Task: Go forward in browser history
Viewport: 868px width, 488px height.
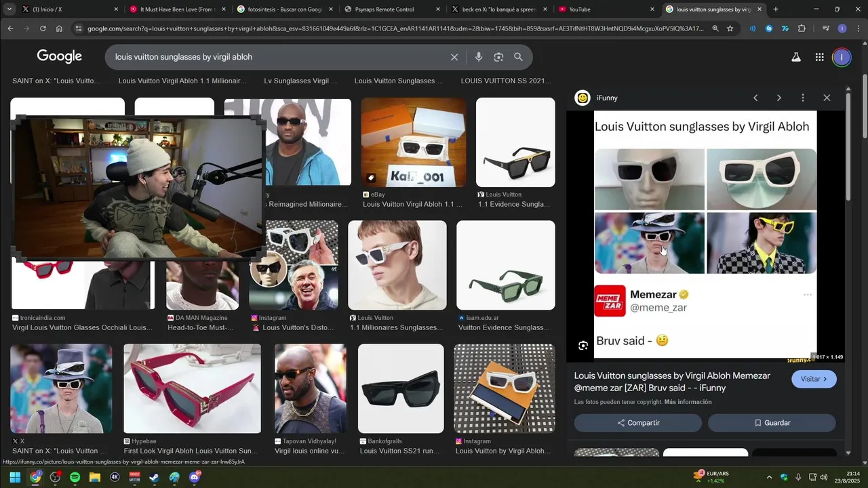Action: [26, 28]
